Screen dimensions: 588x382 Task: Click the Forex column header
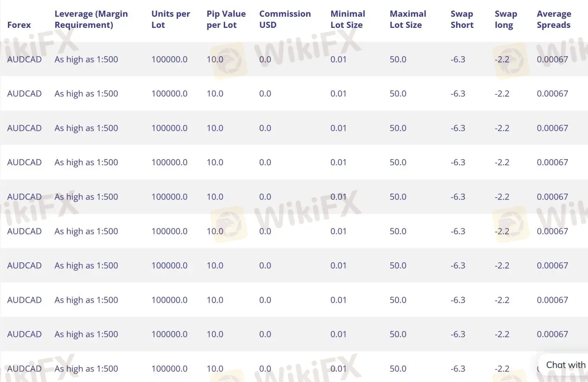[19, 25]
